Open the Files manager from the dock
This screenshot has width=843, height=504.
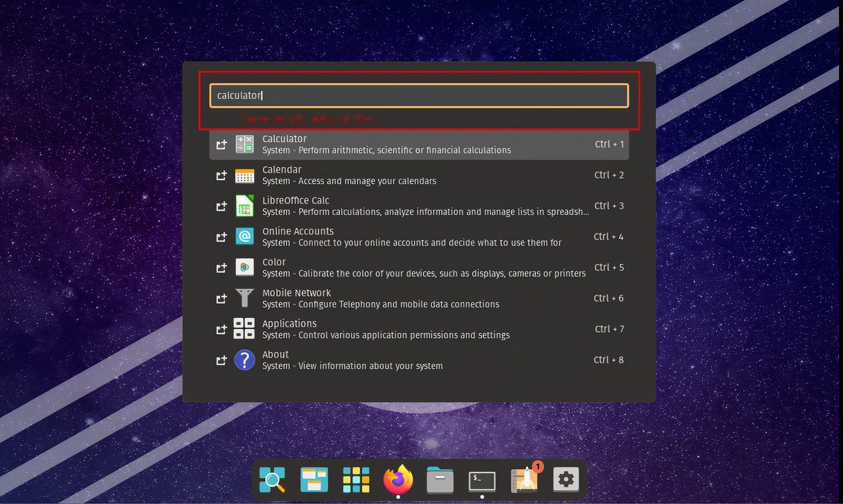440,479
